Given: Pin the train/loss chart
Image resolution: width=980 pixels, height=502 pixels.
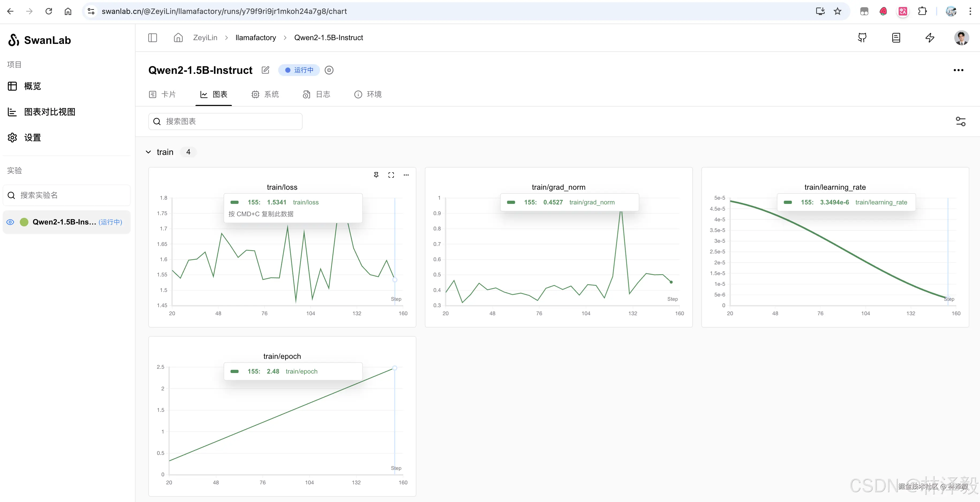Looking at the screenshot, I should (x=376, y=175).
